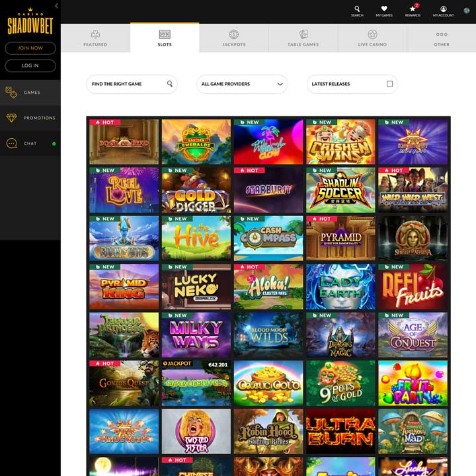This screenshot has height=476, width=476.
Task: Open Promotions in the sidebar menu
Action: 30,118
